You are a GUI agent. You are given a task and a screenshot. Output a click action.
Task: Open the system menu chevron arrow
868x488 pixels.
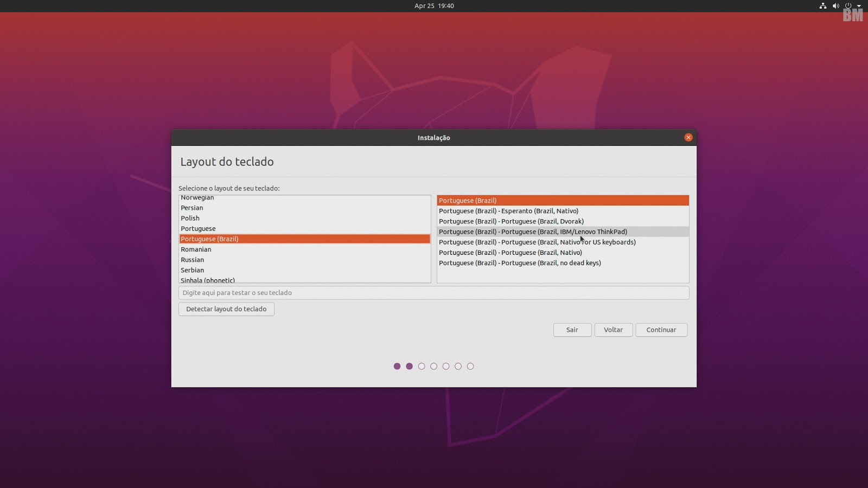[859, 6]
